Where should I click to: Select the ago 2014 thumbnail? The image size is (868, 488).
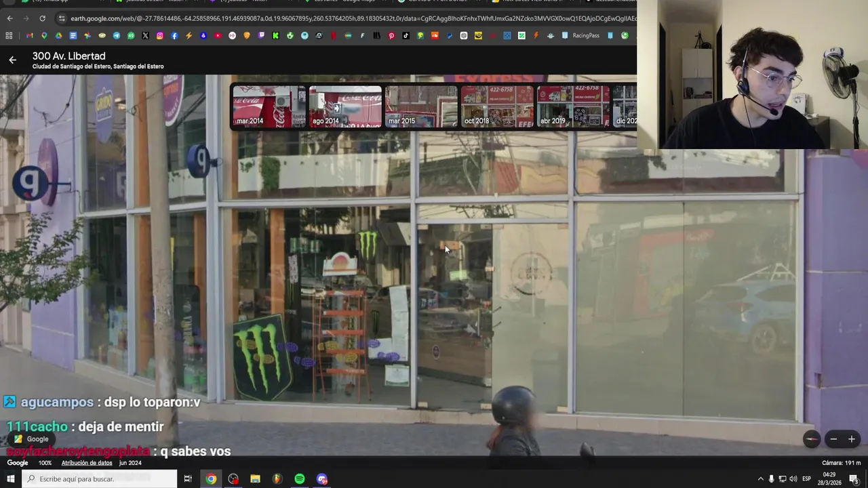(345, 106)
